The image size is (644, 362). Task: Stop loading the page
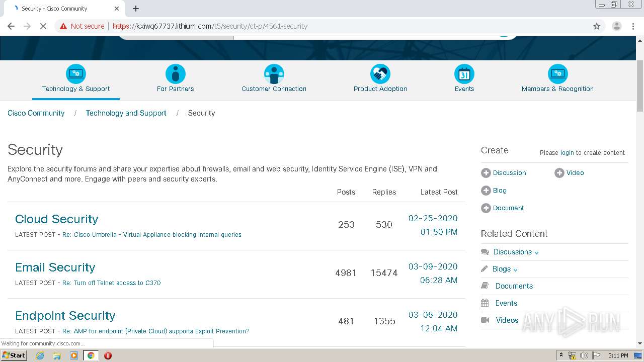click(x=43, y=26)
